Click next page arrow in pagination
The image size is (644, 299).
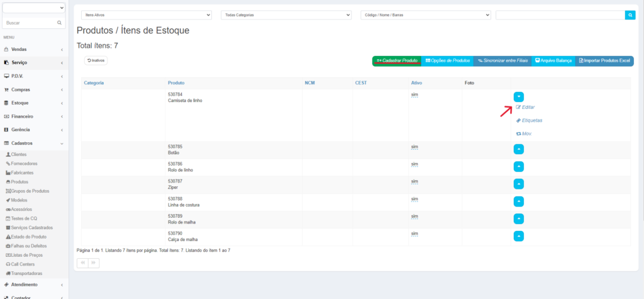(94, 263)
